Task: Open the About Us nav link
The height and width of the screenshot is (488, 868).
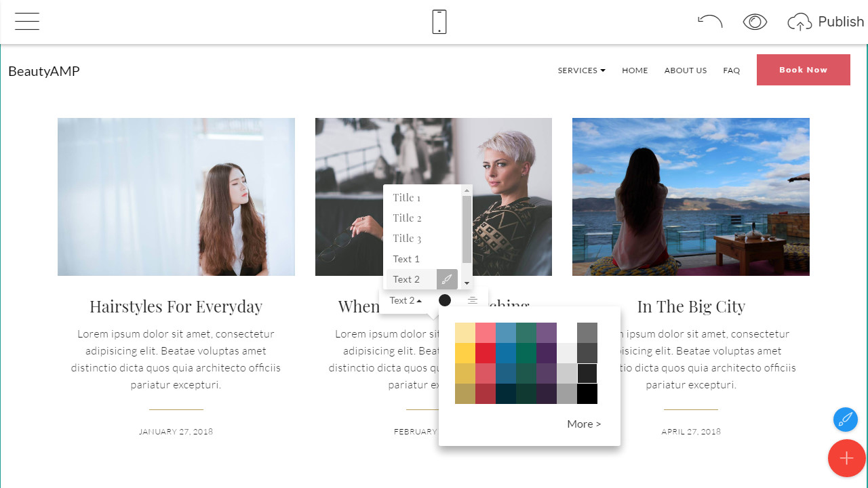Action: pyautogui.click(x=685, y=70)
